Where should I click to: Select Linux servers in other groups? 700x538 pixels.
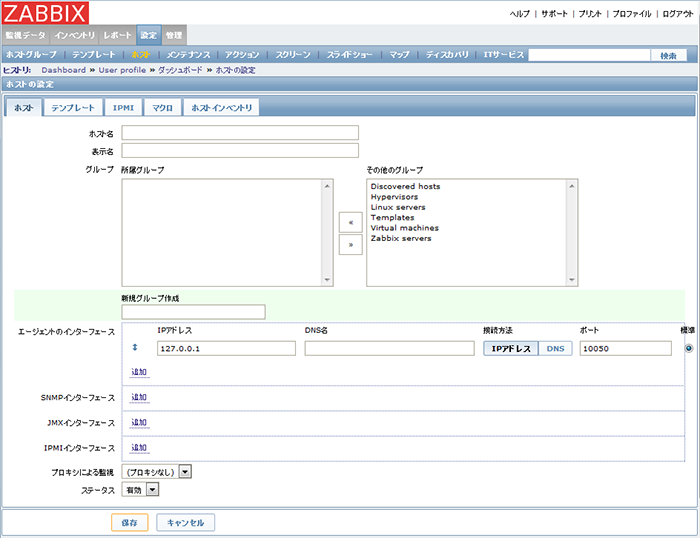pos(398,207)
